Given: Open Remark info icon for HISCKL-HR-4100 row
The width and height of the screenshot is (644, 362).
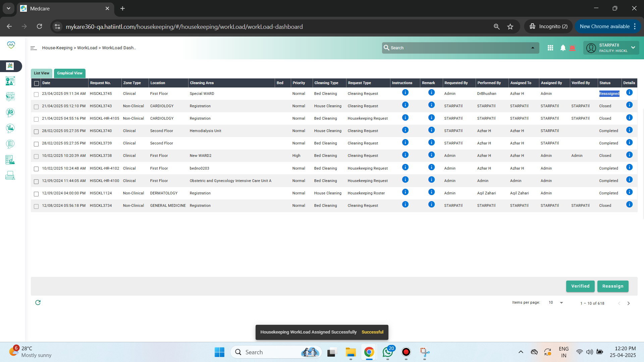Looking at the screenshot, I should [431, 180].
